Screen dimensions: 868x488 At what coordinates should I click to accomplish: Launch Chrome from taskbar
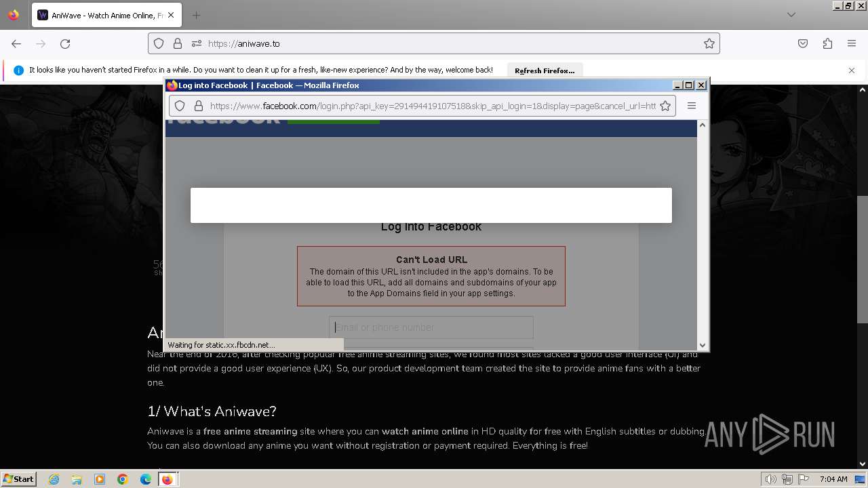[123, 479]
